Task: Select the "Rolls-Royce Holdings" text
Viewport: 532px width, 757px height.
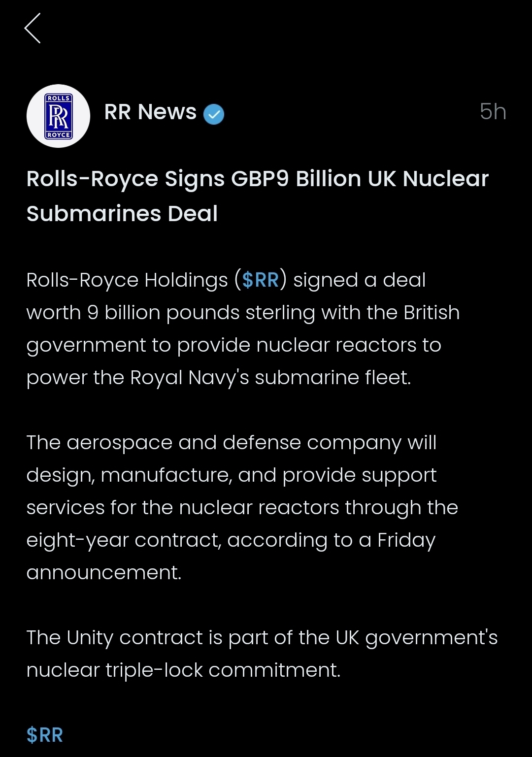Action: tap(127, 280)
